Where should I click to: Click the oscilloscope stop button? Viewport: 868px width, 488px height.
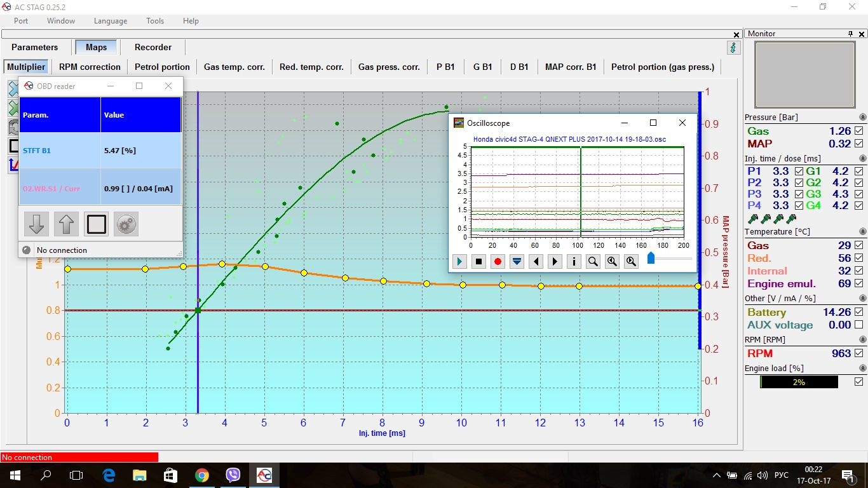tap(478, 261)
